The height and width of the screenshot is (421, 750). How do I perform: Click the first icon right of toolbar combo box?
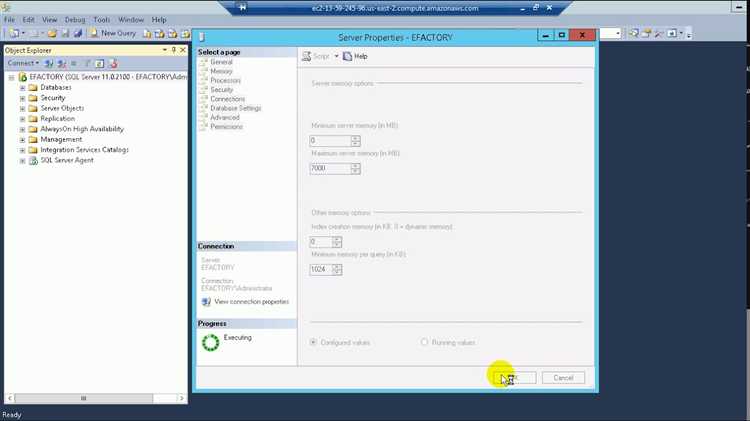coord(633,33)
